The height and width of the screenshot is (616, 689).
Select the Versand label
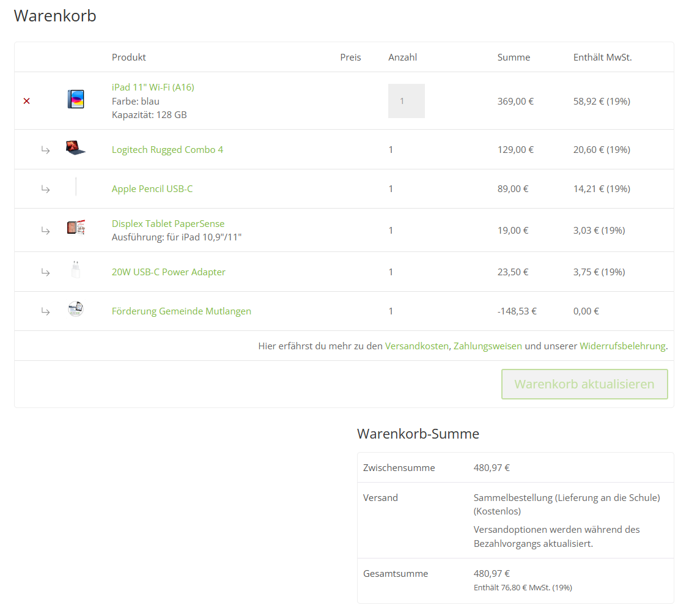pos(380,498)
